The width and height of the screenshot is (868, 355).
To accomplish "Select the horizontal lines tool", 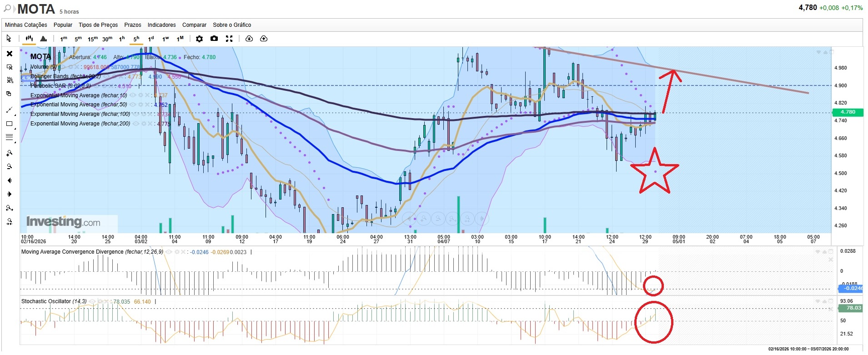I will [9, 137].
